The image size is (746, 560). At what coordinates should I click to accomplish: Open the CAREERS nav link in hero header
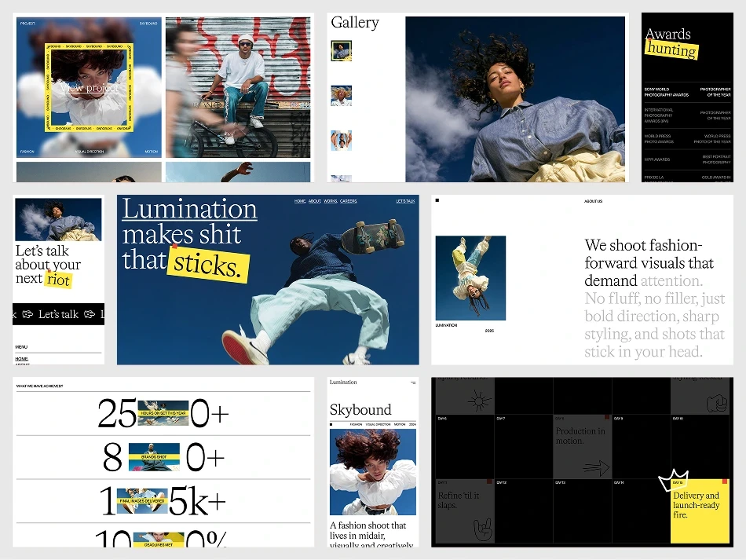point(348,201)
